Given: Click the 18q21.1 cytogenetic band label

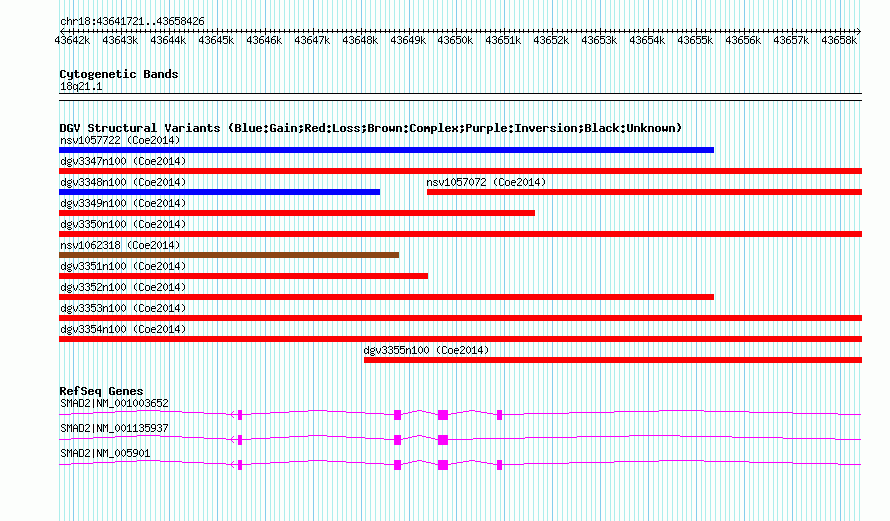Looking at the screenshot, I should pyautogui.click(x=81, y=86).
